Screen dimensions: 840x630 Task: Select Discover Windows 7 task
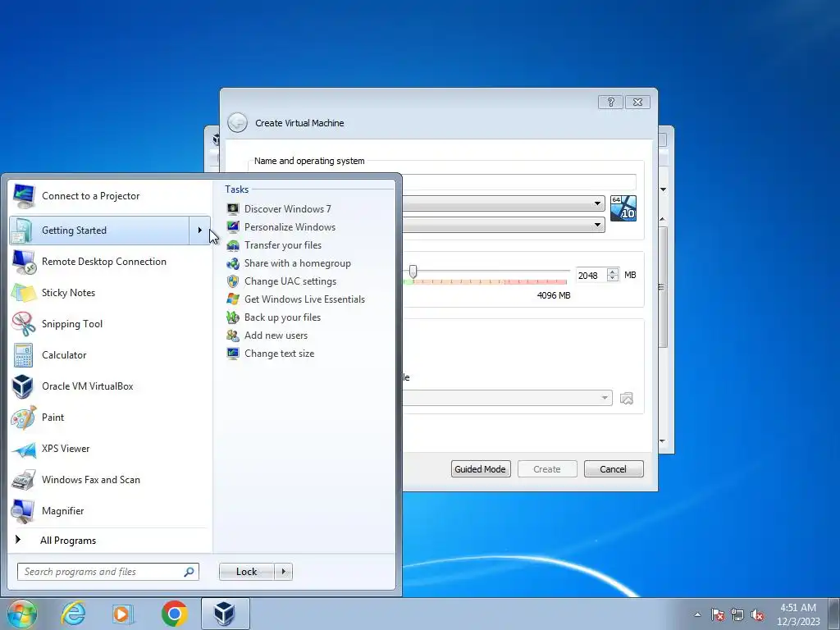click(x=288, y=209)
